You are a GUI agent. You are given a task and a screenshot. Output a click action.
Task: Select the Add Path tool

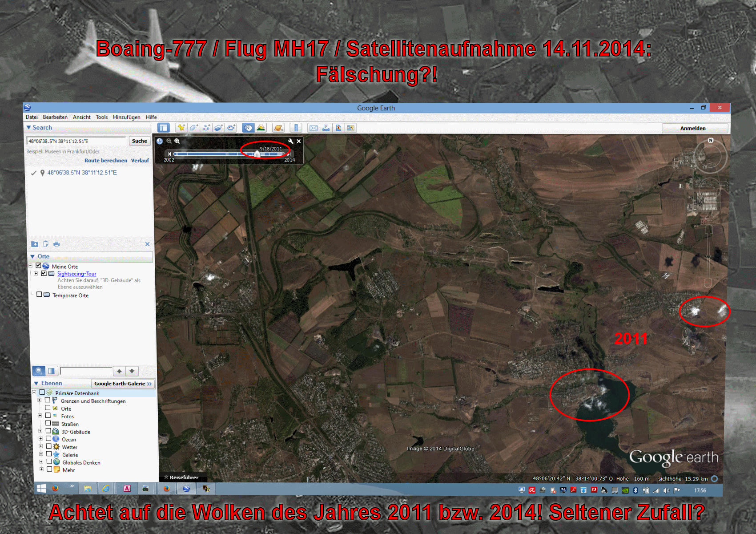click(x=206, y=128)
